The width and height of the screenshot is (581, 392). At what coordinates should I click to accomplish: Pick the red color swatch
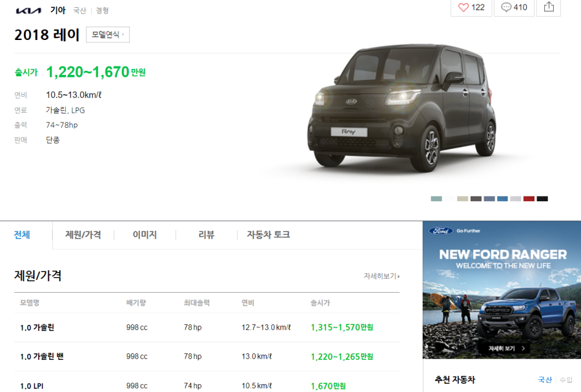point(529,199)
